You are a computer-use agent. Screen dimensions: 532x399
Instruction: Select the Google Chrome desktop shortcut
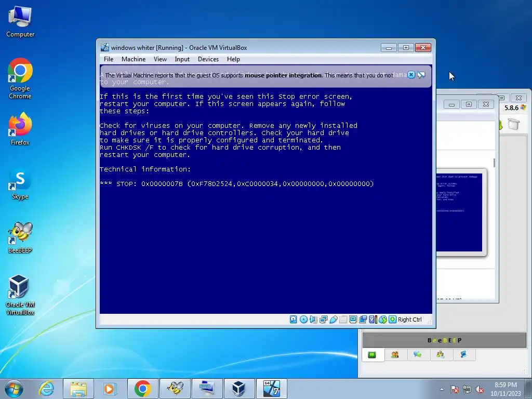pos(20,79)
